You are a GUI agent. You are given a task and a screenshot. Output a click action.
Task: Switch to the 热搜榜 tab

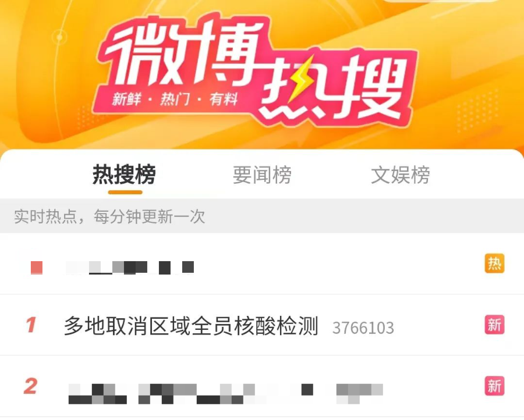125,175
